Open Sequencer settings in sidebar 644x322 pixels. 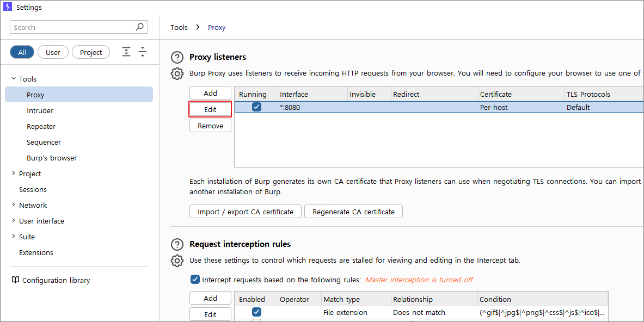click(x=44, y=142)
